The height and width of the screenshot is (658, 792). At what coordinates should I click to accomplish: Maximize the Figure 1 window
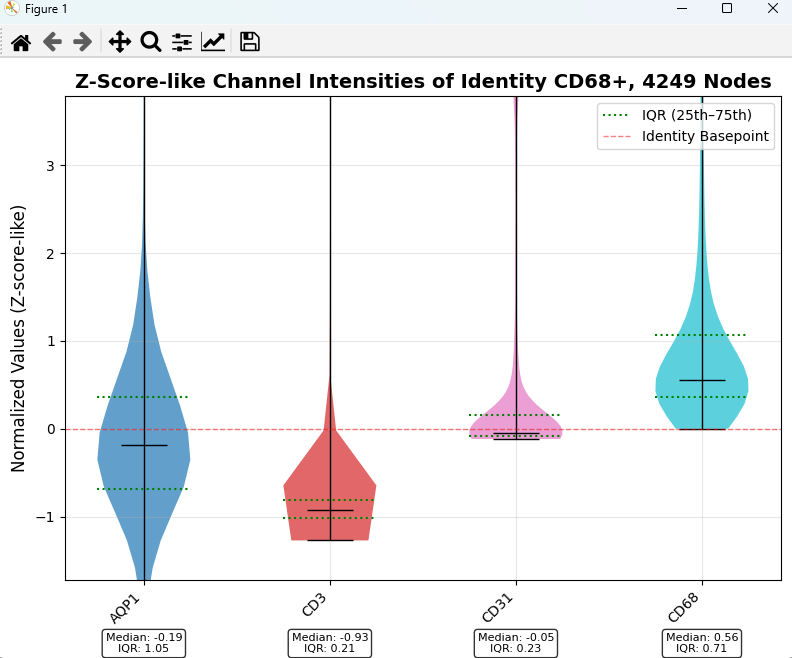click(726, 9)
